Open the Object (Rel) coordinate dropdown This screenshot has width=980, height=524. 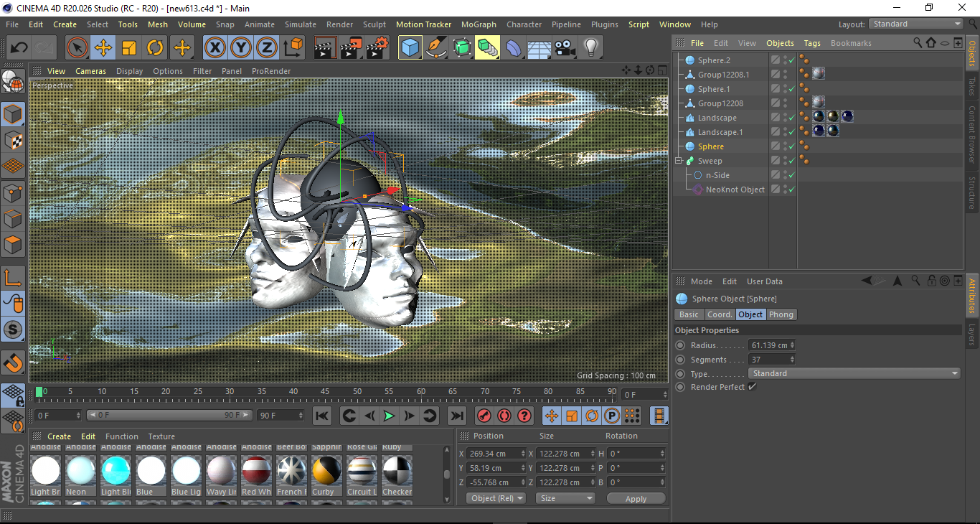pos(496,498)
